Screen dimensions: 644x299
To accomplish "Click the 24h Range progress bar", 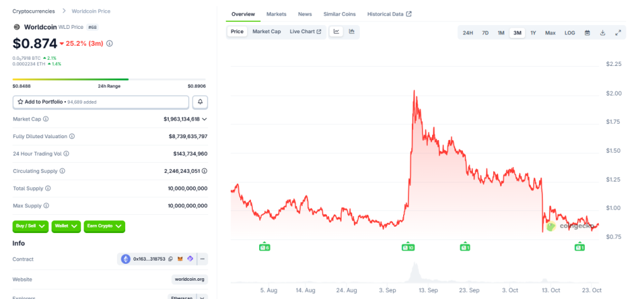I will [109, 79].
